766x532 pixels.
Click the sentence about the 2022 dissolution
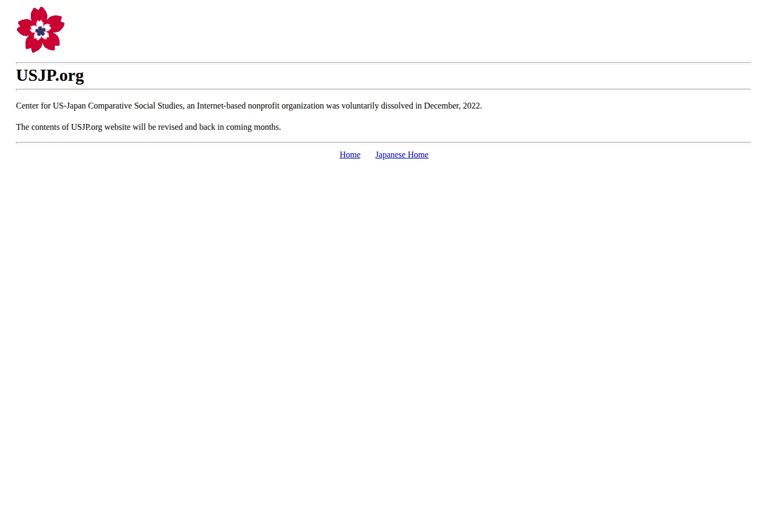point(249,106)
